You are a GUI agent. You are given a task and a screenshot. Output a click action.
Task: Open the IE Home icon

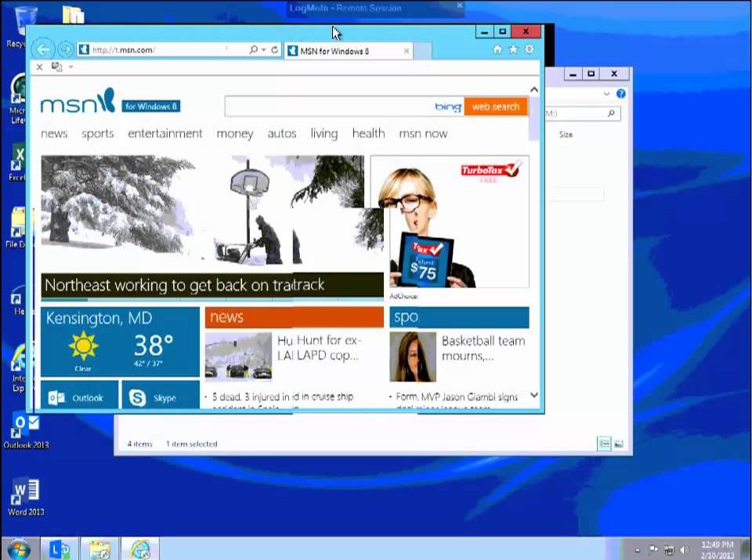(x=497, y=50)
